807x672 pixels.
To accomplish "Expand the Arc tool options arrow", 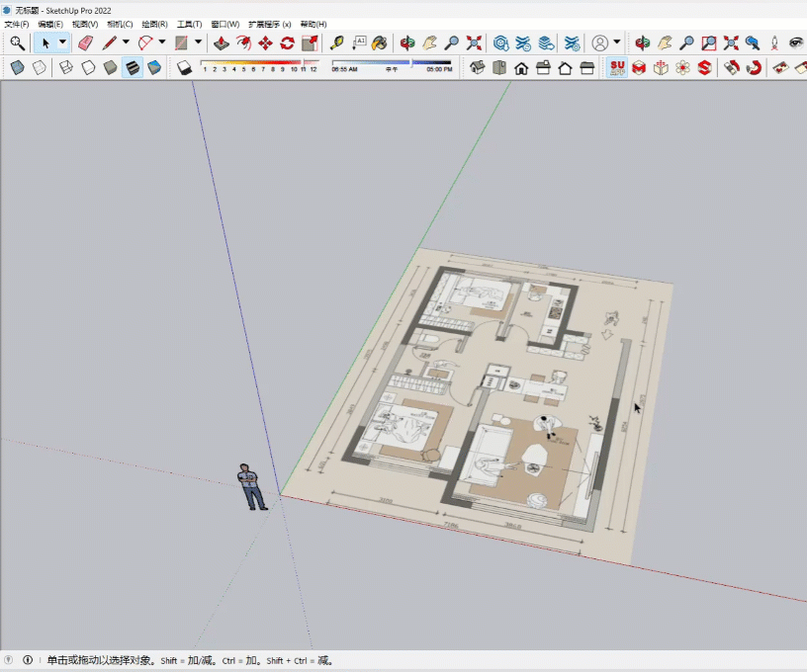I will click(162, 42).
